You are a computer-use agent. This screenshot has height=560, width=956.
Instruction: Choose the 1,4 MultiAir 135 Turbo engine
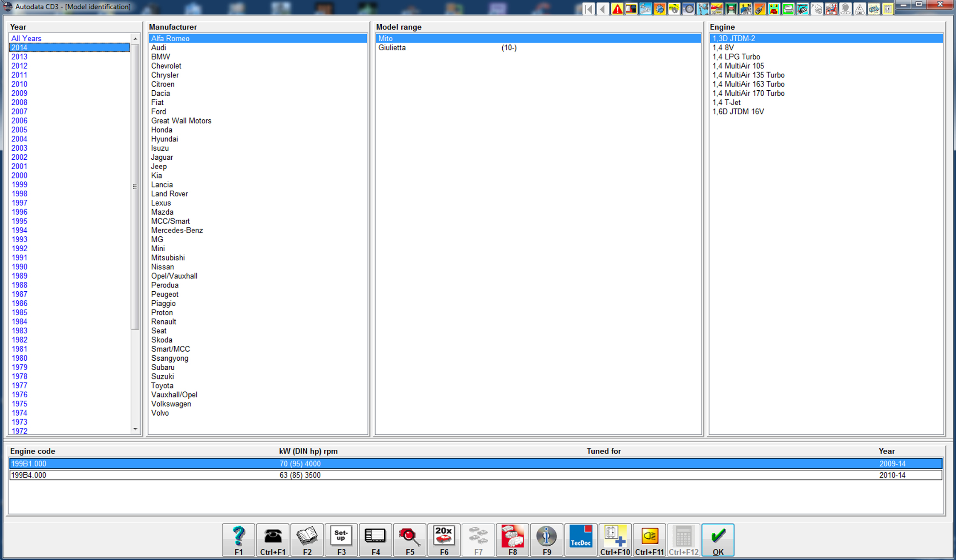tap(748, 75)
